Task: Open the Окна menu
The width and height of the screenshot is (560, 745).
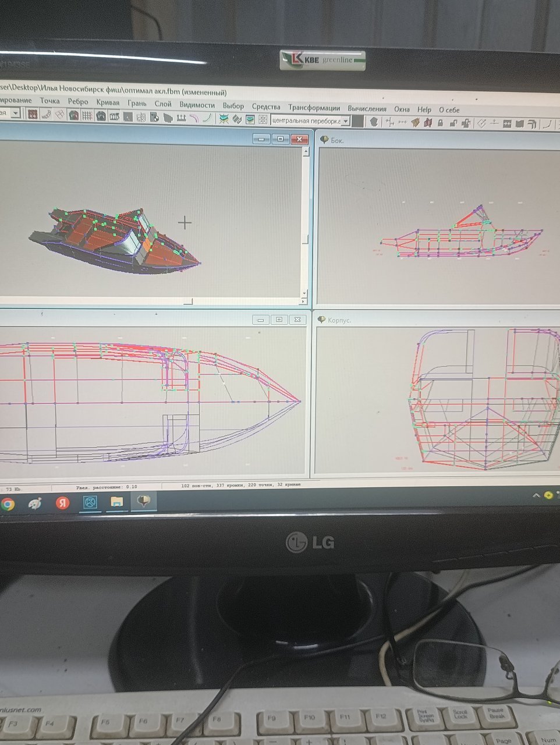Action: (x=402, y=109)
